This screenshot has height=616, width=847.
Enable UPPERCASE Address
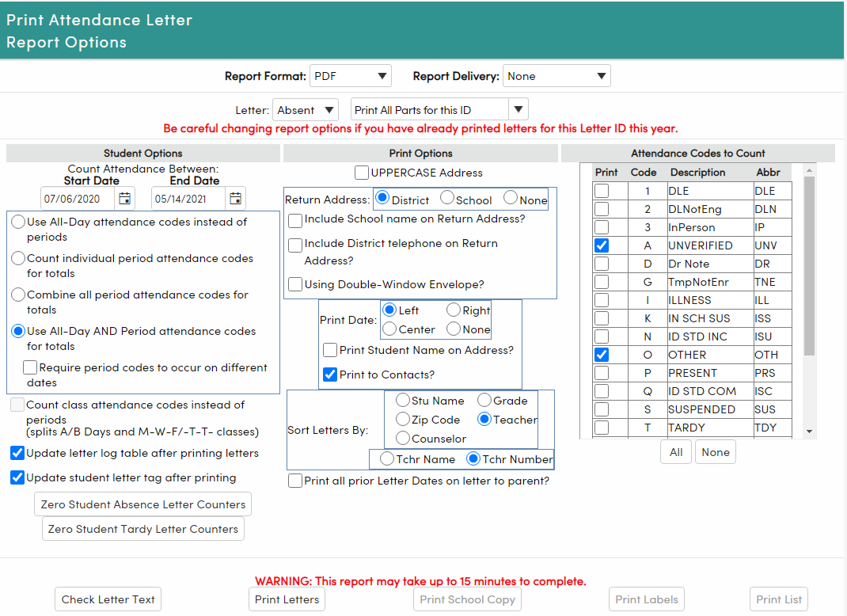(361, 172)
